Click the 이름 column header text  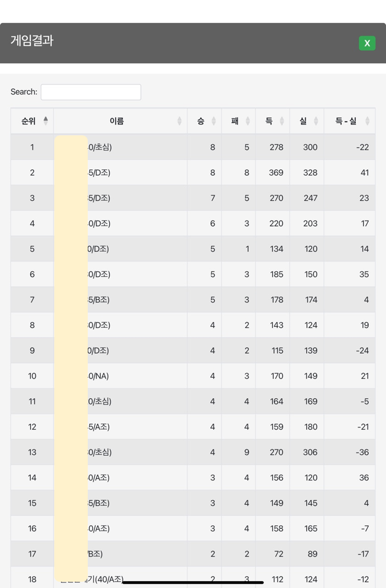tap(116, 121)
